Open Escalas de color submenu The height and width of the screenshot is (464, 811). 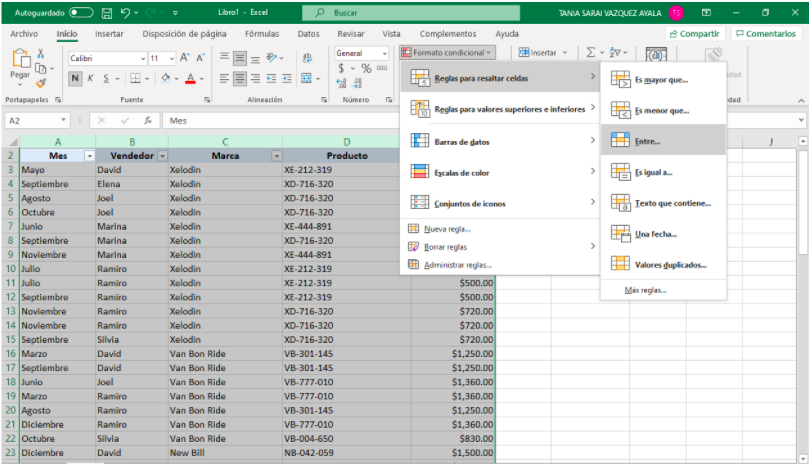pyautogui.click(x=500, y=172)
